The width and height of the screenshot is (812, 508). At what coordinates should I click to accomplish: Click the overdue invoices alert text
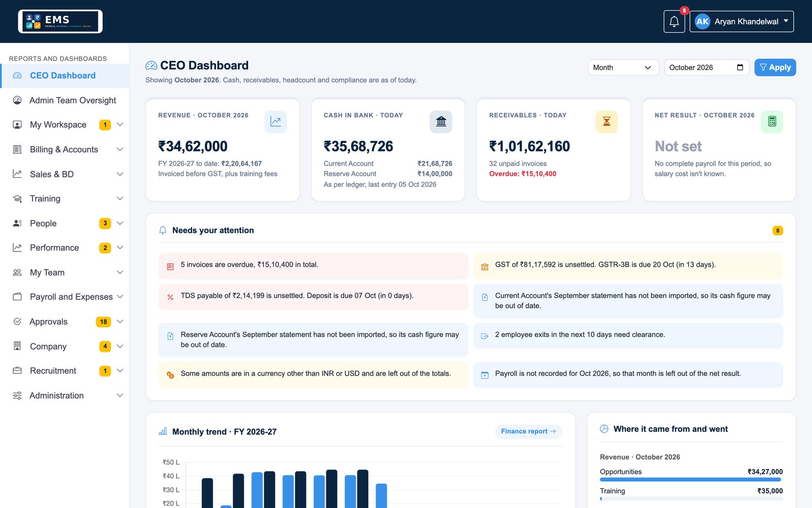pyautogui.click(x=250, y=265)
